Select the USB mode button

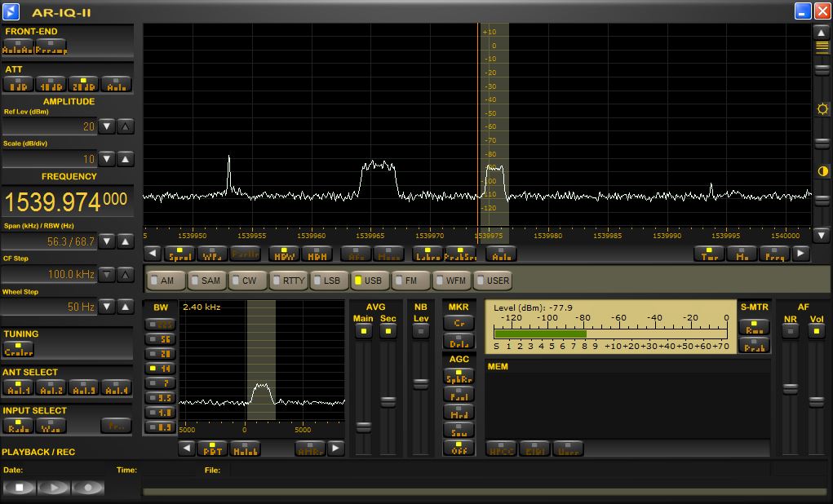pyautogui.click(x=370, y=281)
